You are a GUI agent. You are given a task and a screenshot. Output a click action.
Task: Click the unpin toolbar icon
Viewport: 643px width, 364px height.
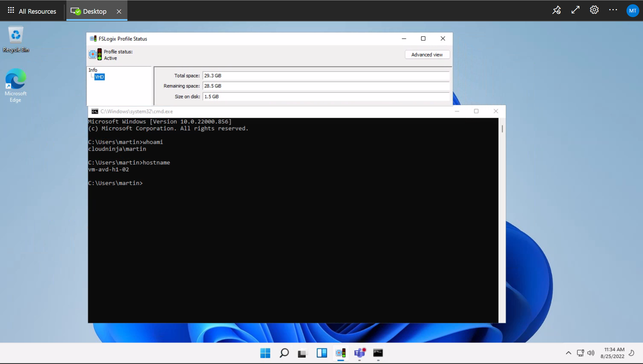pyautogui.click(x=556, y=10)
